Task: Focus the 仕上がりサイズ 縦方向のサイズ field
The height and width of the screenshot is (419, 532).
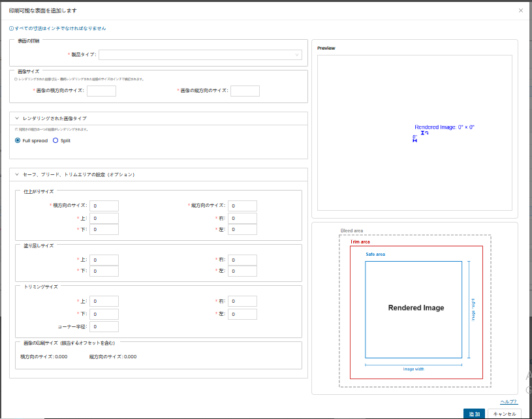Action: (242, 206)
